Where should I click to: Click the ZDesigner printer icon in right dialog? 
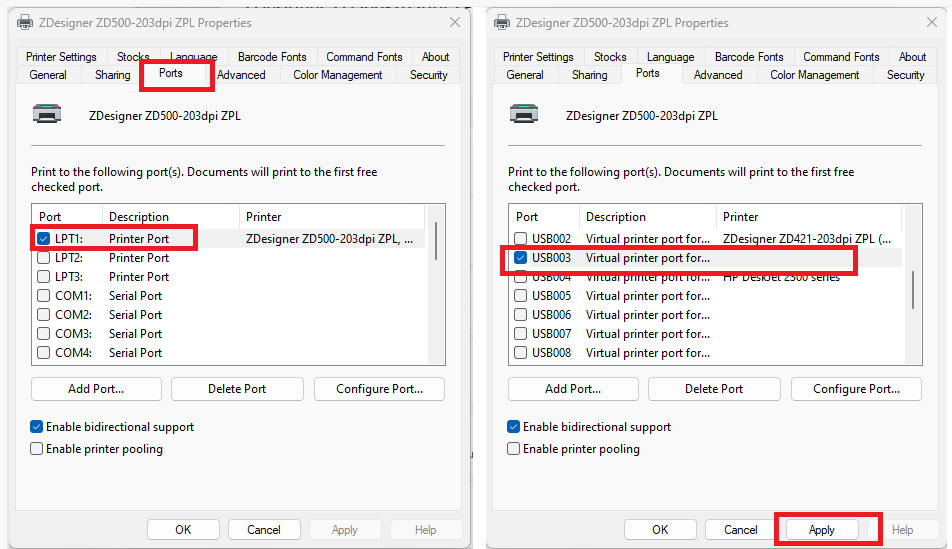[x=524, y=114]
